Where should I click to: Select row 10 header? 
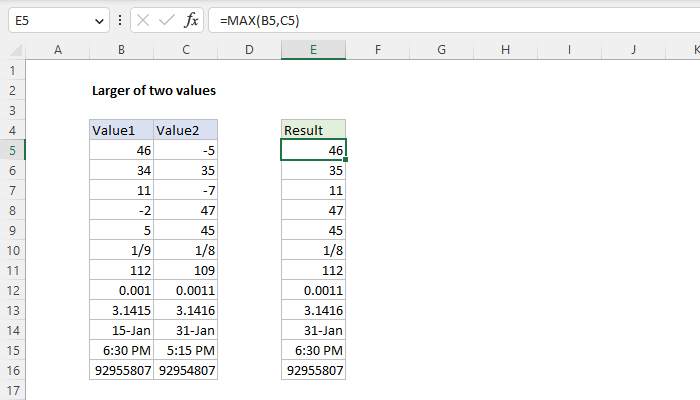(x=12, y=250)
